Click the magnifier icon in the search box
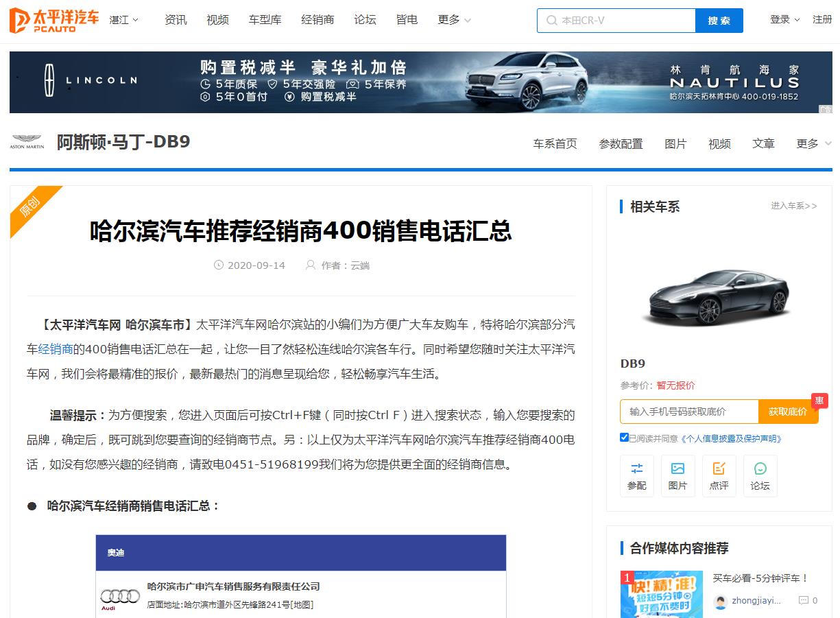The height and width of the screenshot is (618, 840). point(551,21)
